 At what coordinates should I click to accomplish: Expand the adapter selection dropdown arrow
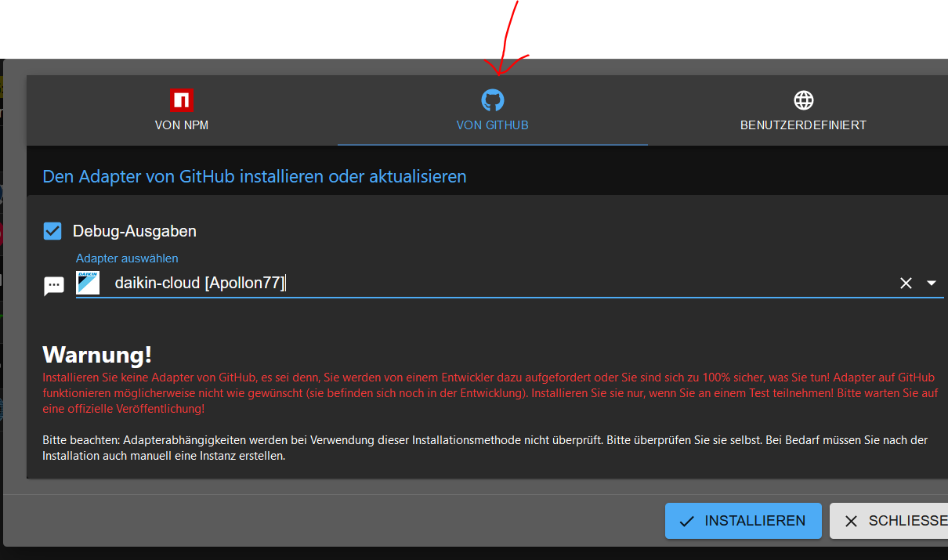[932, 284]
